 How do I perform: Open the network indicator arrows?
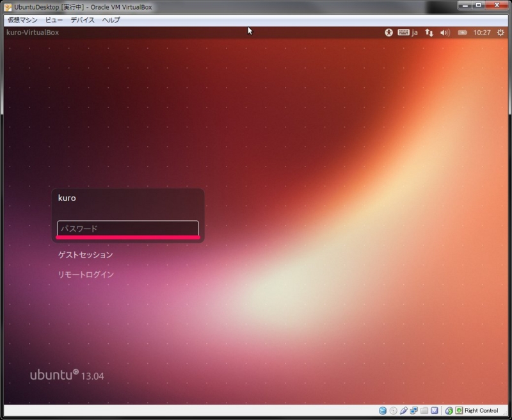[x=429, y=33]
